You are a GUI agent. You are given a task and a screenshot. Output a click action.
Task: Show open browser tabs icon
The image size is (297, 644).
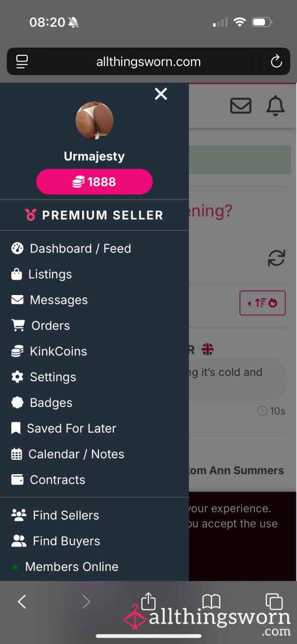tap(274, 601)
